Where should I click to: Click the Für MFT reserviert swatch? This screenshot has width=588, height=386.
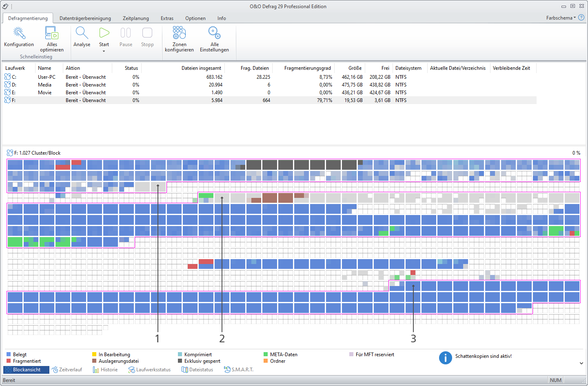coord(351,355)
